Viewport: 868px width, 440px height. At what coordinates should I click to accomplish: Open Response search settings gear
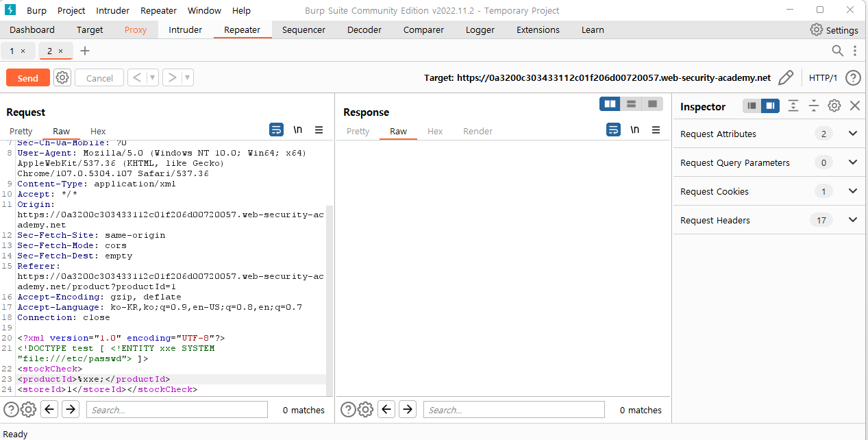[x=365, y=410]
